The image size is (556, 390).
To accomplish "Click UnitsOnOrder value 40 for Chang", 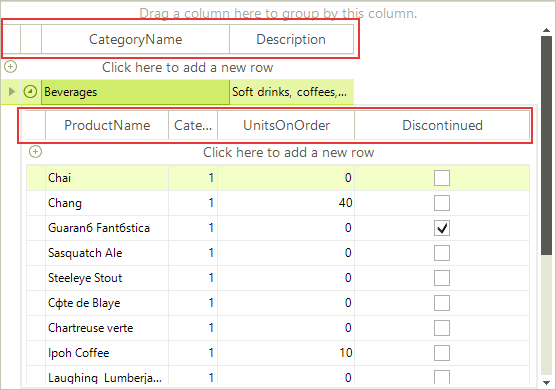I will (286, 203).
